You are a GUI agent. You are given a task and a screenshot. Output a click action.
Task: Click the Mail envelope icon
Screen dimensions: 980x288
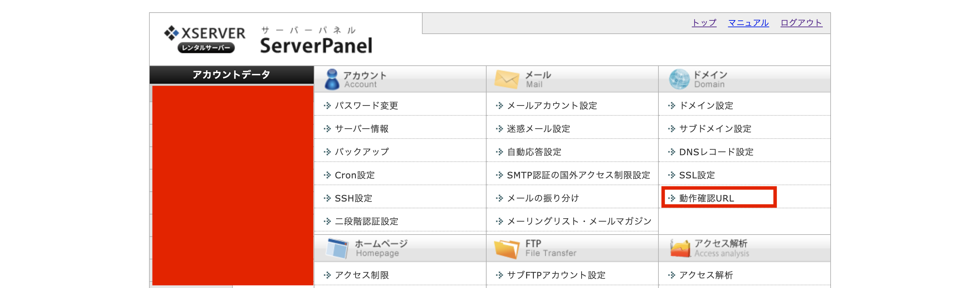506,79
